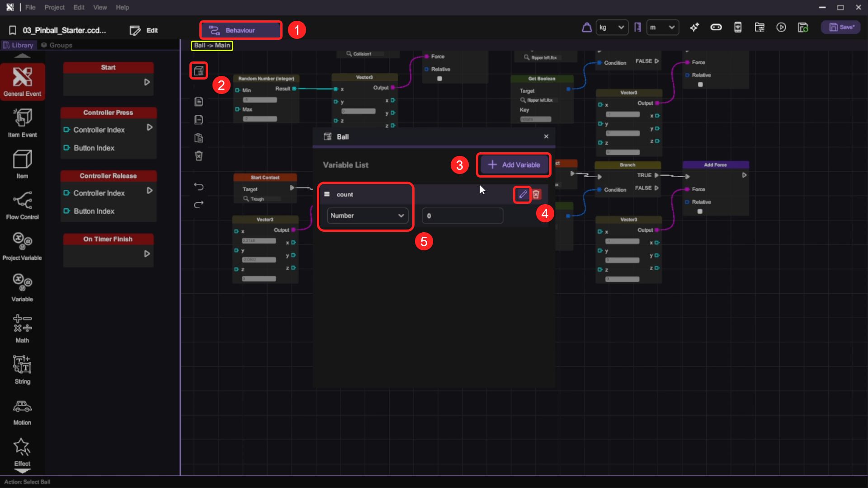This screenshot has height=488, width=868.
Task: Open the Project menu
Action: click(x=54, y=7)
